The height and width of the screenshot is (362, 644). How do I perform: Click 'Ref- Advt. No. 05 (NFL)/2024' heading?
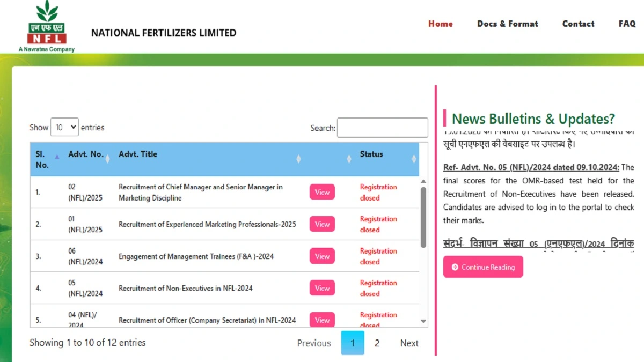[531, 167]
